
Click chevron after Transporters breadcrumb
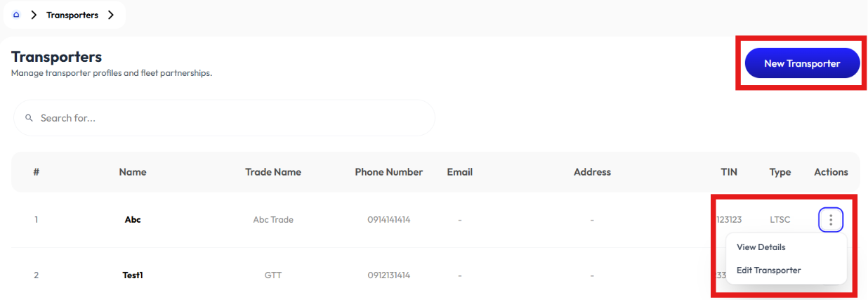click(111, 15)
